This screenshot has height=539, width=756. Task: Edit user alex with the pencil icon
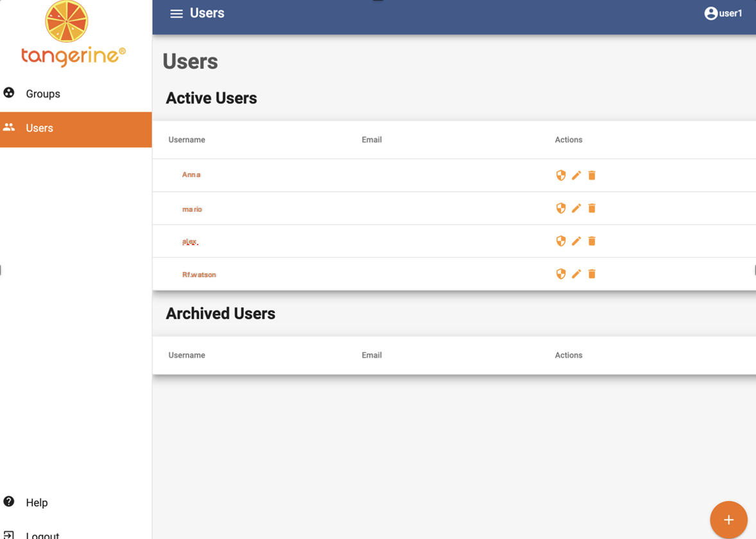(x=576, y=241)
